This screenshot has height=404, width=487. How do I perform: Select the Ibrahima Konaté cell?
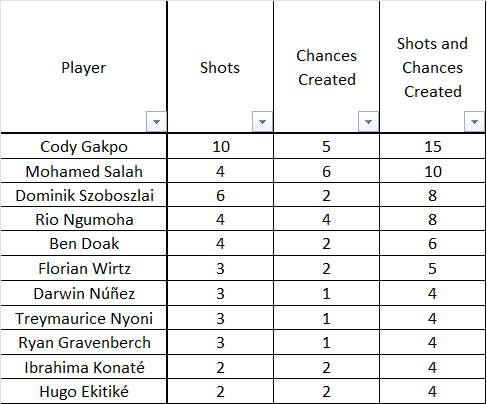pyautogui.click(x=83, y=367)
